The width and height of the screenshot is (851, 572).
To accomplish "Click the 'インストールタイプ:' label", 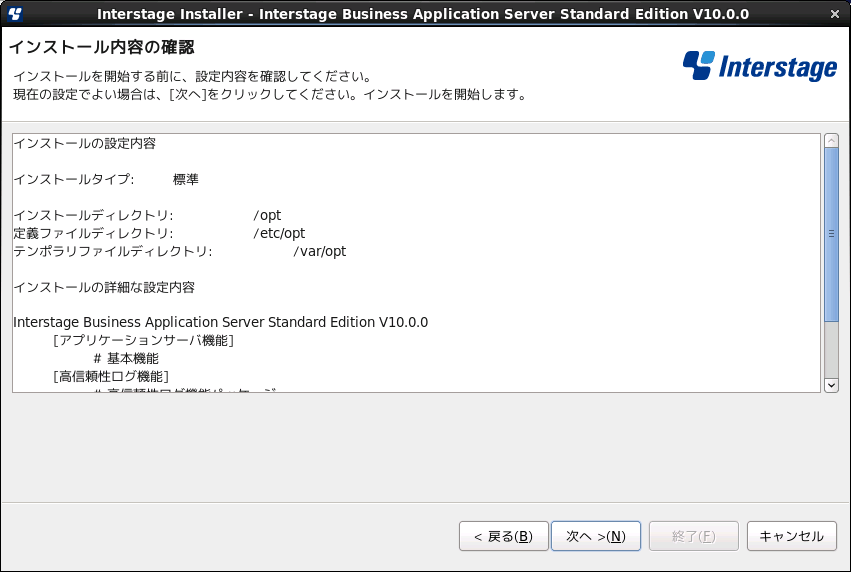I will (x=74, y=179).
